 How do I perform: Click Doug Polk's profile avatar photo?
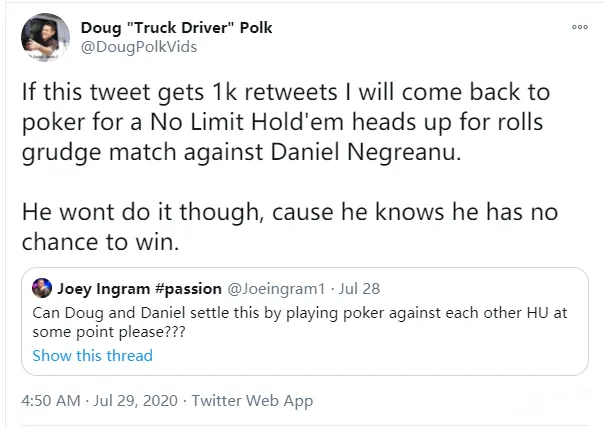pyautogui.click(x=45, y=37)
